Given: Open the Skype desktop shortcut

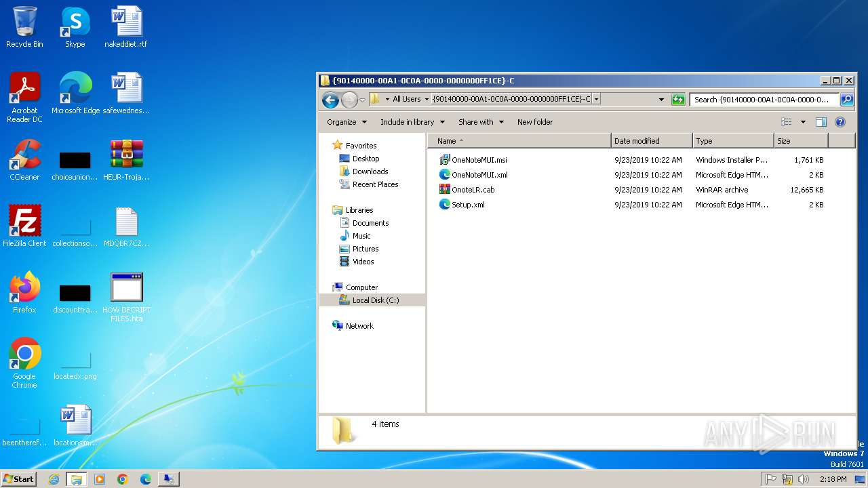Looking at the screenshot, I should (75, 27).
